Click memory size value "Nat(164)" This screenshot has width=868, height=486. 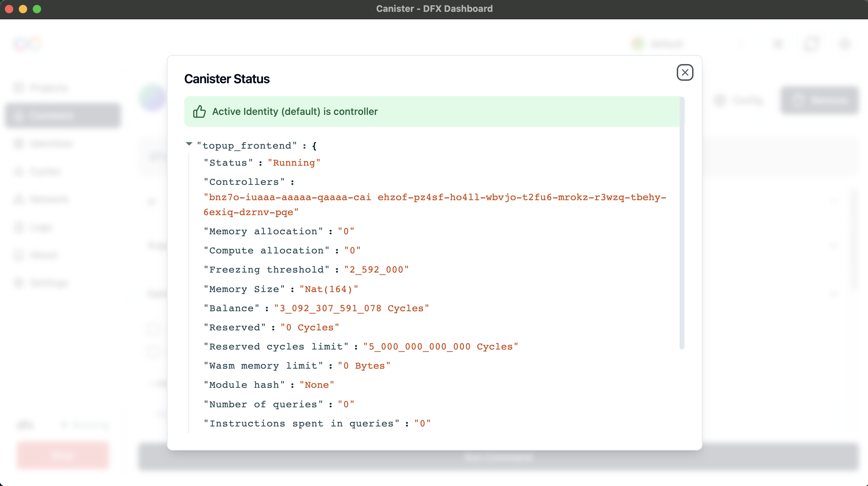pos(328,289)
